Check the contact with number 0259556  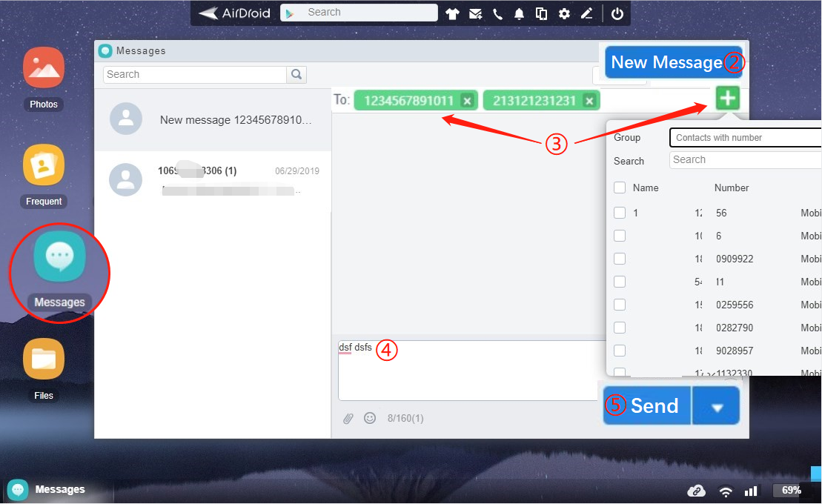[620, 304]
